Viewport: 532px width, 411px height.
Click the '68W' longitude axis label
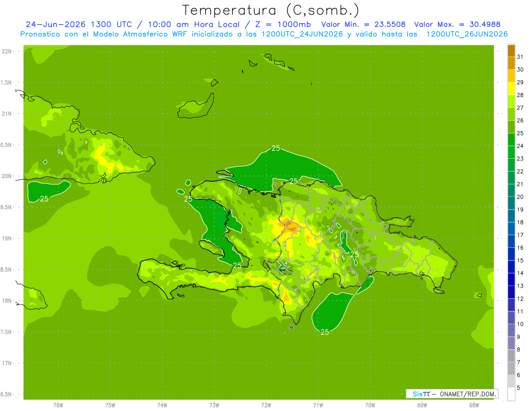[x=474, y=405]
